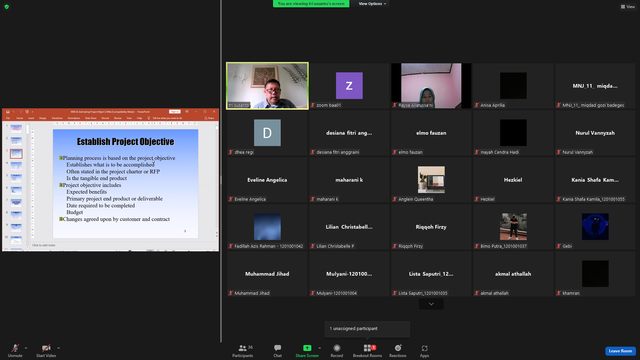The width and height of the screenshot is (640, 360).
Task: Select the pink-background video tile
Action: click(x=431, y=86)
